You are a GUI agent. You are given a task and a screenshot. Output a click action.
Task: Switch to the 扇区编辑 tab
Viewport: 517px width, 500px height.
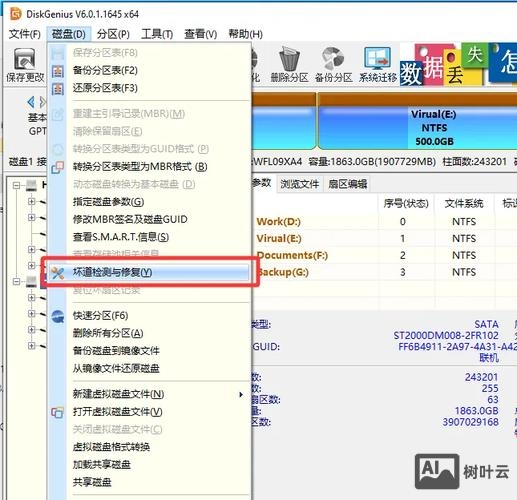click(x=347, y=184)
